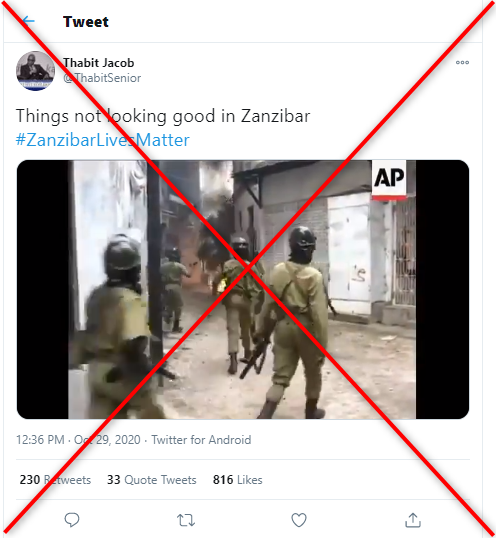This screenshot has width=496, height=538.
Task: Click the Oct 29, 2020 date
Action: (107, 440)
